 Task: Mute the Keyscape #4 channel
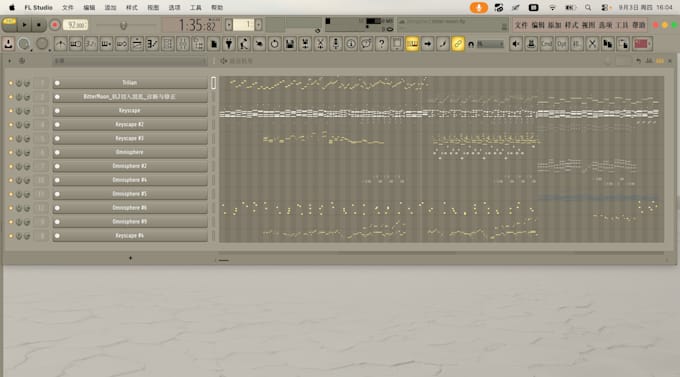click(10, 236)
